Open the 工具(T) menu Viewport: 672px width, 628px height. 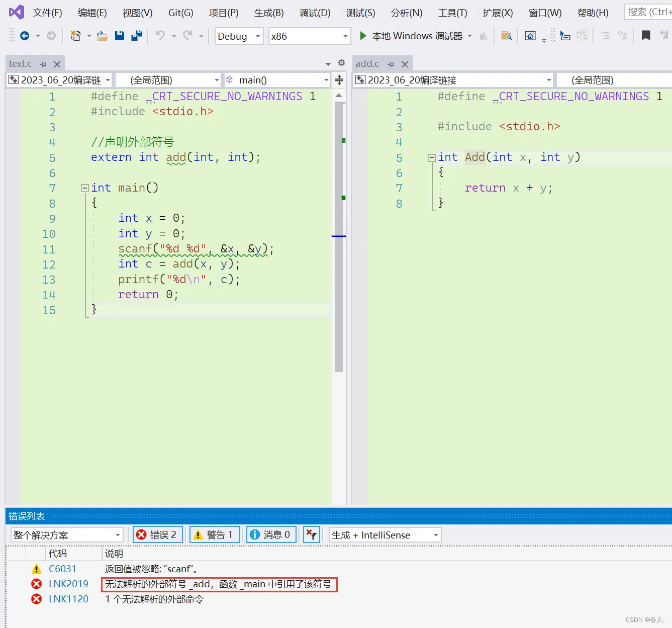pos(453,13)
